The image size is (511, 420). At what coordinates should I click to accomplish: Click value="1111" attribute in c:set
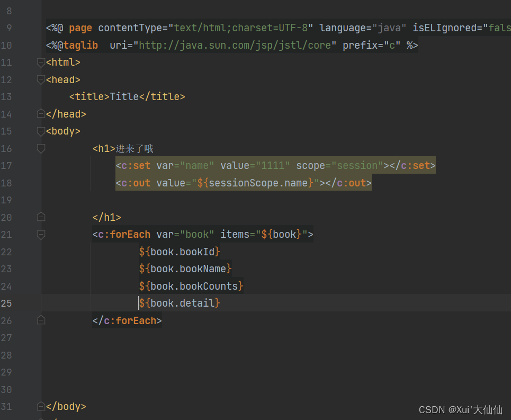point(255,166)
